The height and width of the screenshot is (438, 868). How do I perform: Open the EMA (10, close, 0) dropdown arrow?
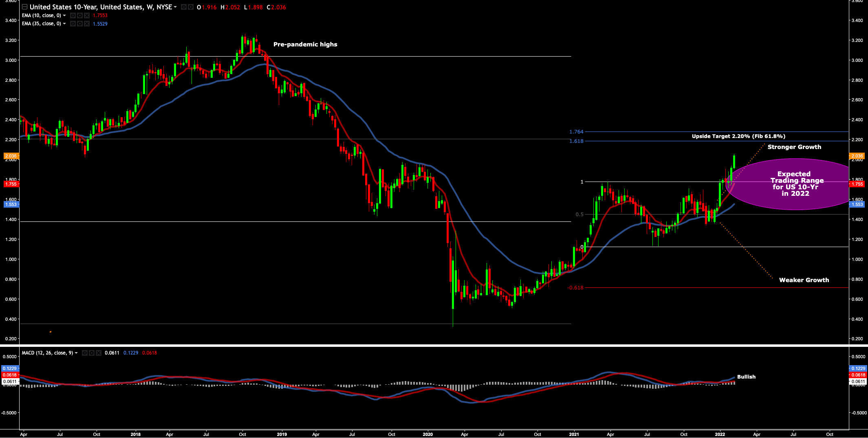(64, 16)
